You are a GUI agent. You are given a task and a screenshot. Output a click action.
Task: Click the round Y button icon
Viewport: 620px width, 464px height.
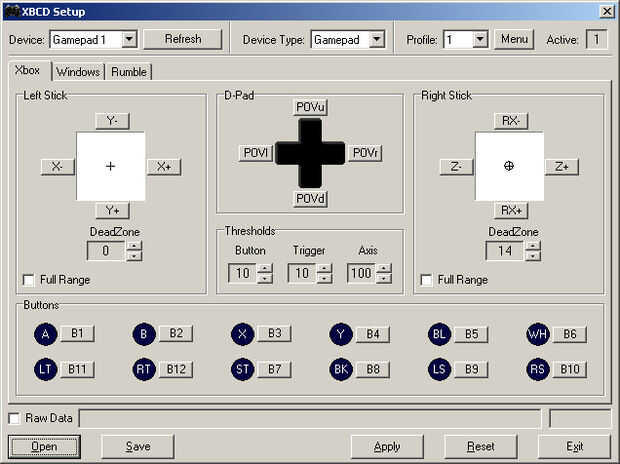341,334
